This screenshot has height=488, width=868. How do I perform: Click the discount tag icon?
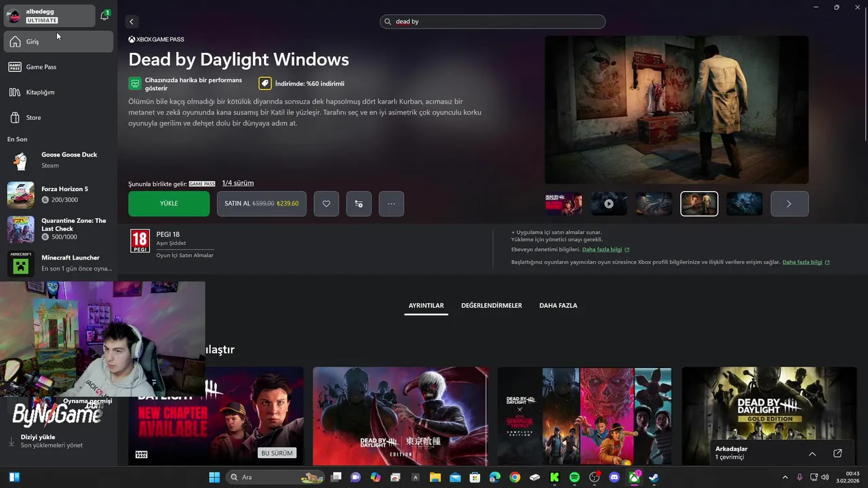pos(264,83)
